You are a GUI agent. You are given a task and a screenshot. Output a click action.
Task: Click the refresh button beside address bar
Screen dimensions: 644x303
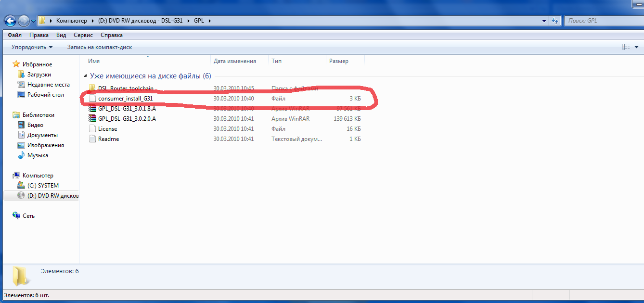[555, 21]
